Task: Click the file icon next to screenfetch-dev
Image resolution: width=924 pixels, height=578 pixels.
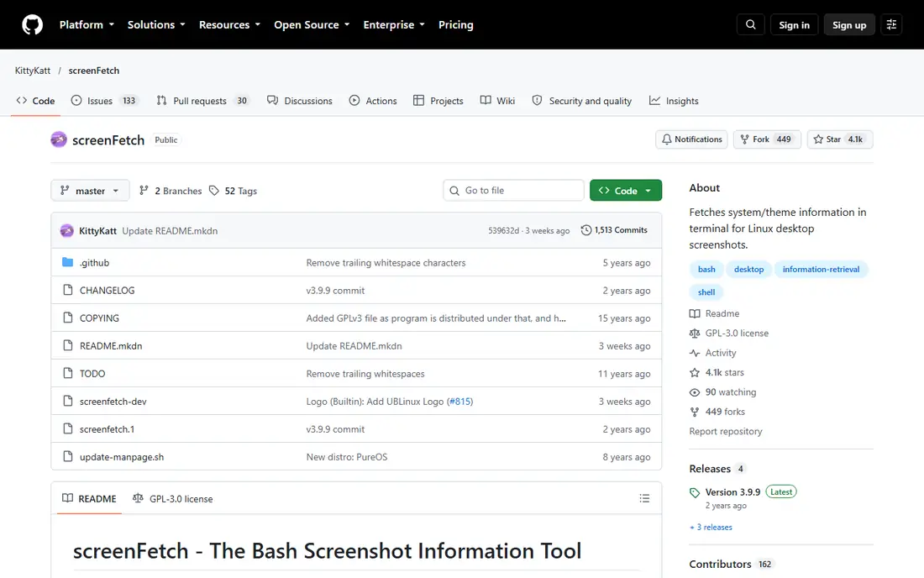Action: tap(68, 401)
